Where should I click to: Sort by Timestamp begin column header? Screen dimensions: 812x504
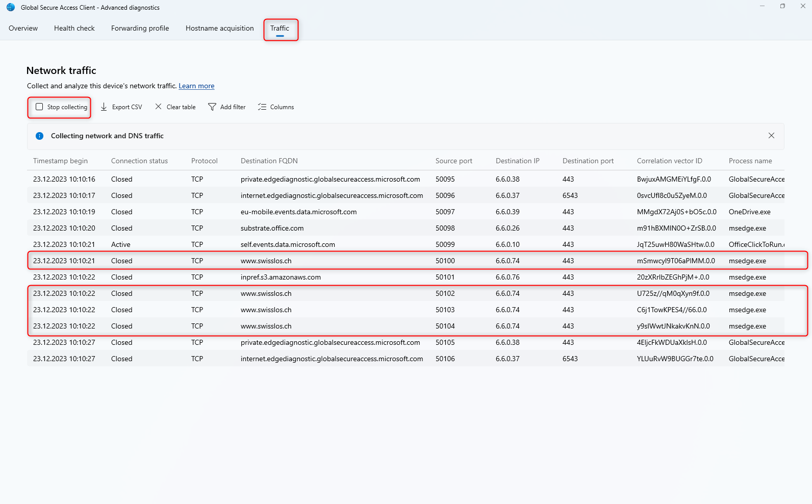click(x=60, y=161)
